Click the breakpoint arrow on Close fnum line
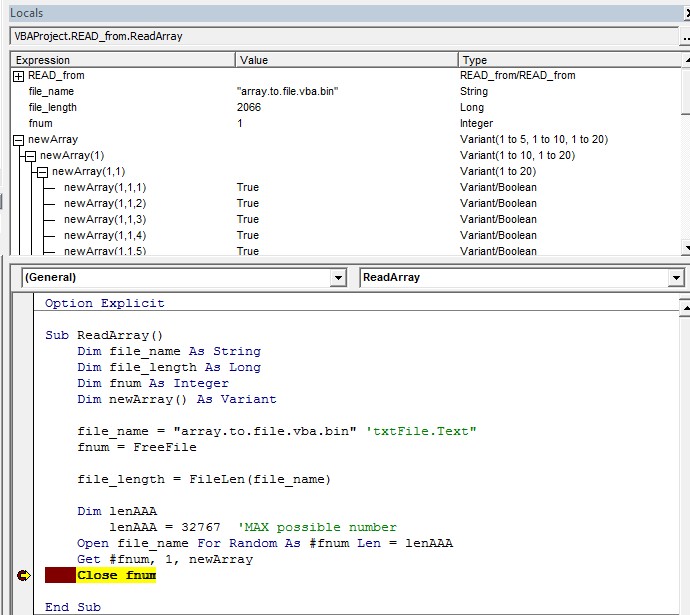Screen dimensions: 690x615 (x=24, y=575)
